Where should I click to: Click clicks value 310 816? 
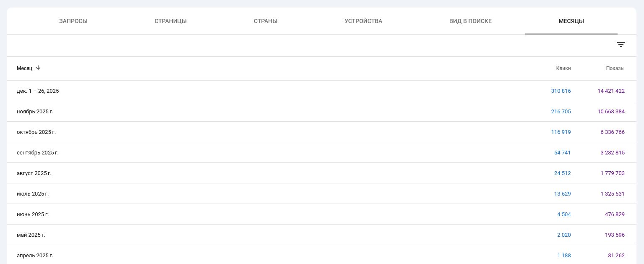coord(561,91)
